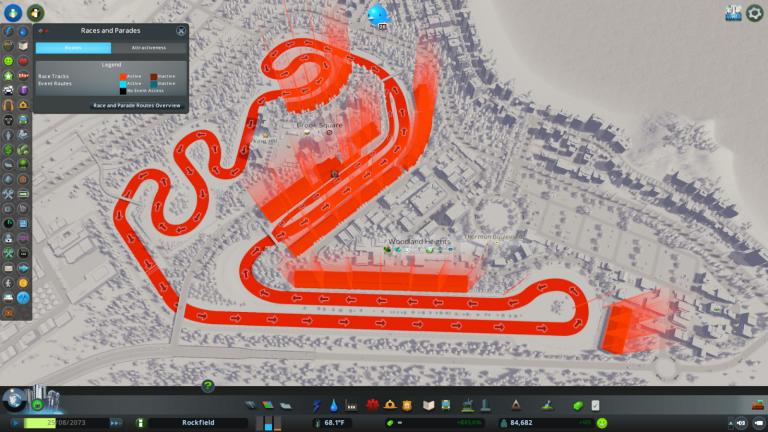
Task: Open the bulldozer tool
Action: 756,405
